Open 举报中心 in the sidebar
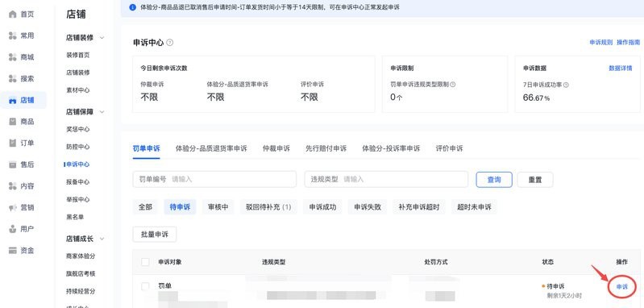Image resolution: width=644 pixels, height=308 pixels. click(x=77, y=200)
